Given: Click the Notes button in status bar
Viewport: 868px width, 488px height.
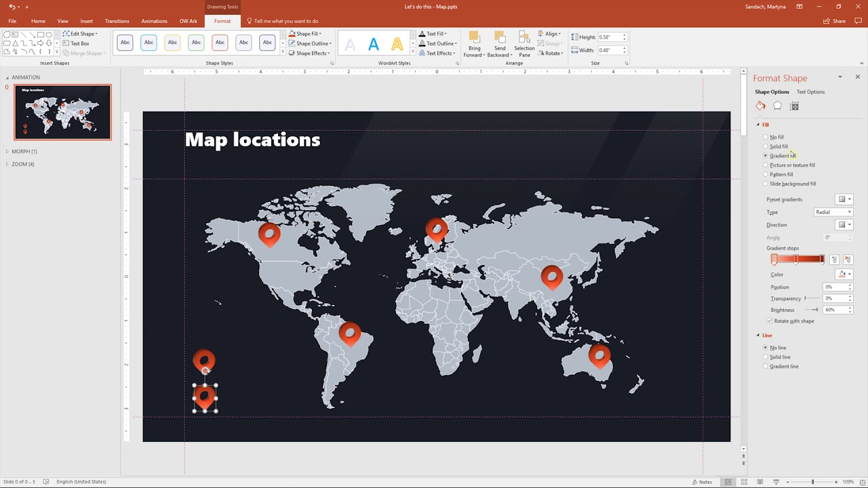Looking at the screenshot, I should tap(702, 482).
